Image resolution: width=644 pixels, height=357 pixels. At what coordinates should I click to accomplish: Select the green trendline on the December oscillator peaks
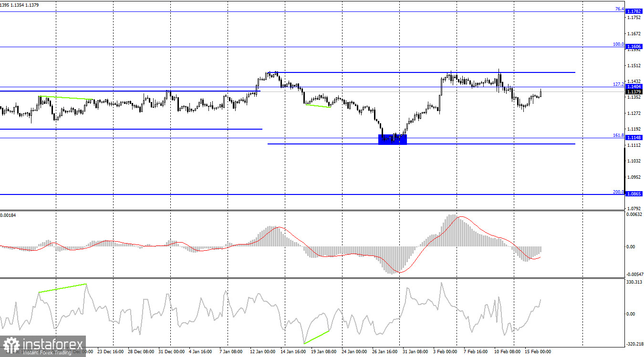[x=62, y=288]
